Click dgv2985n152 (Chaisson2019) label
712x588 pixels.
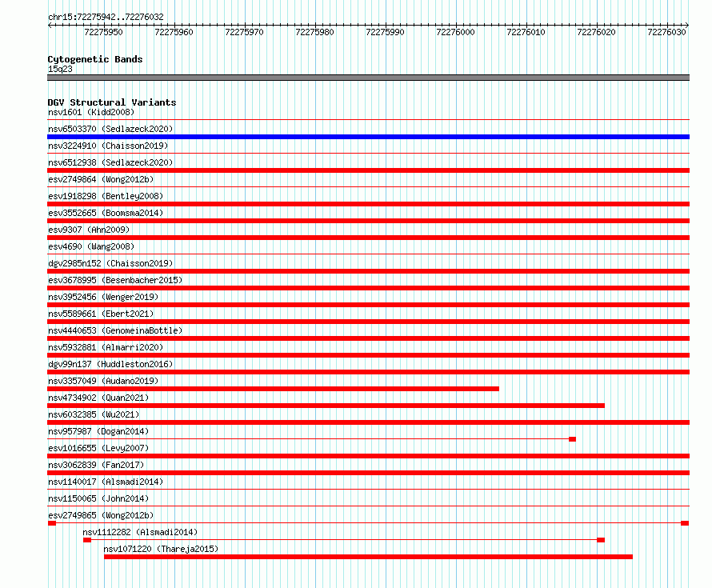[x=110, y=263]
